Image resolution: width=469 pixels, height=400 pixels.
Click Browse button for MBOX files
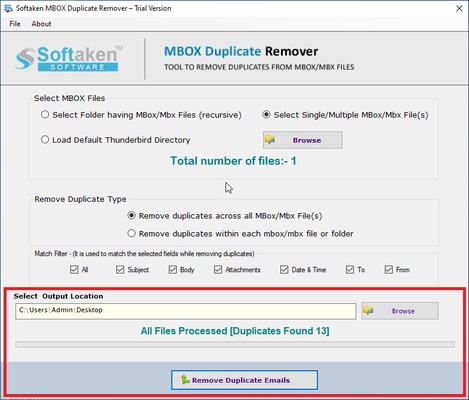(303, 140)
